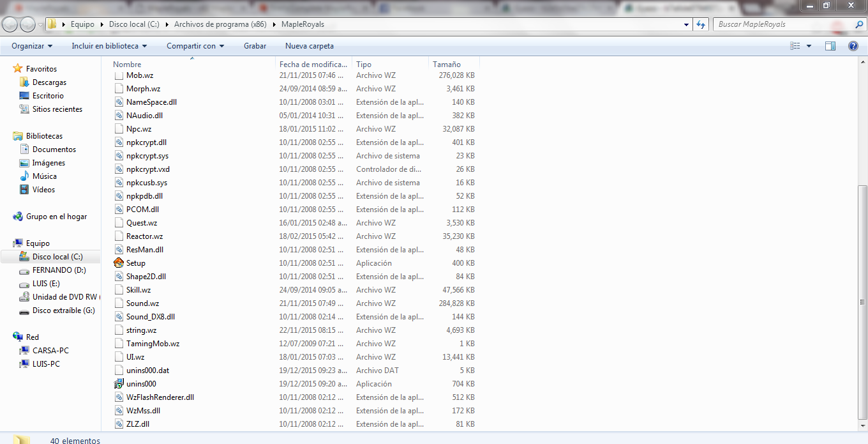Select the npkcrypt.dll file
The width and height of the screenshot is (868, 444).
(146, 142)
